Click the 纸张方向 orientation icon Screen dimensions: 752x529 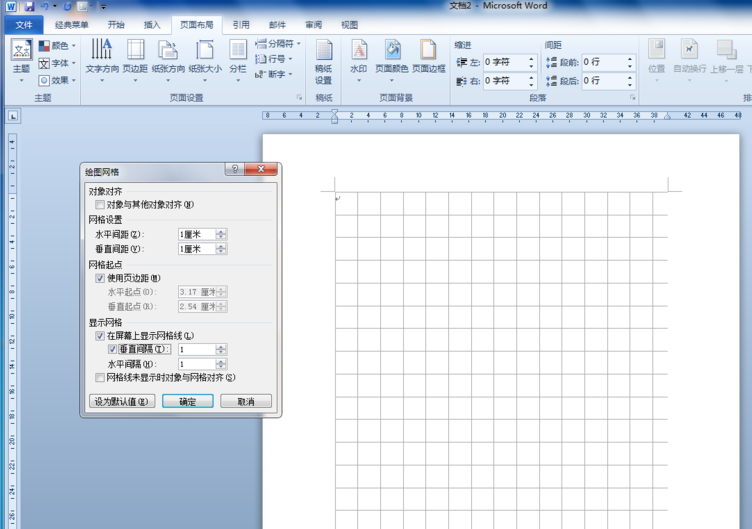click(168, 50)
